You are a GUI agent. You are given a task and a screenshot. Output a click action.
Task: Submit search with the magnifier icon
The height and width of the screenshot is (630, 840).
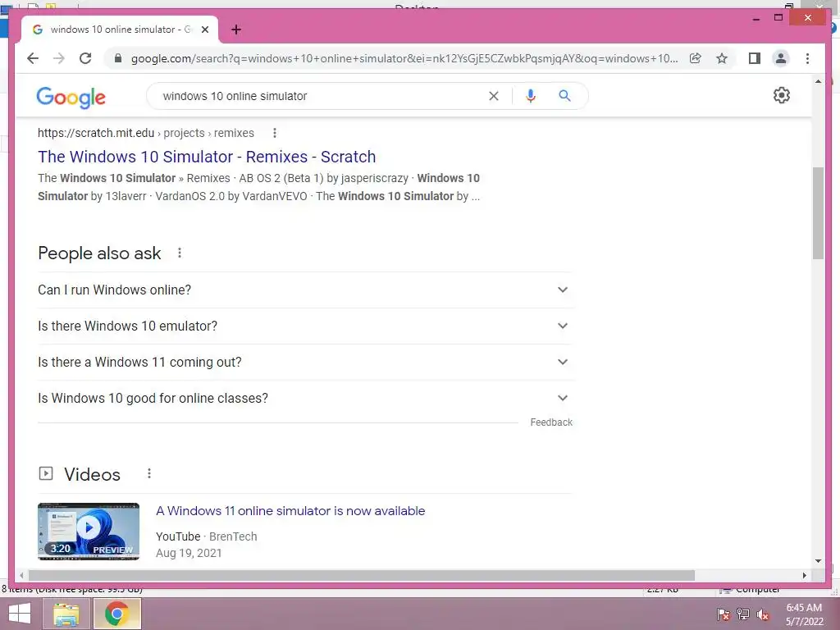[x=564, y=96]
